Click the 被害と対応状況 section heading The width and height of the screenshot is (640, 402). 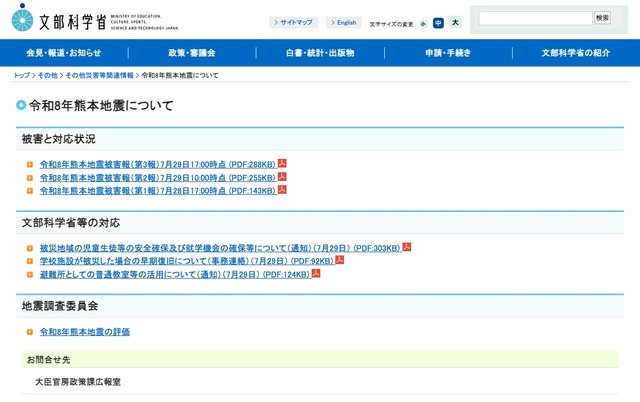click(x=58, y=139)
